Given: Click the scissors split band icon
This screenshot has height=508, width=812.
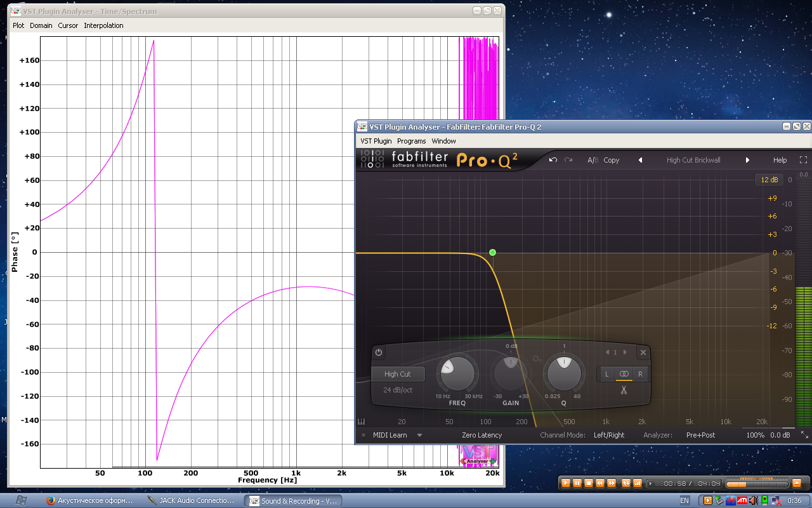Looking at the screenshot, I should 624,390.
